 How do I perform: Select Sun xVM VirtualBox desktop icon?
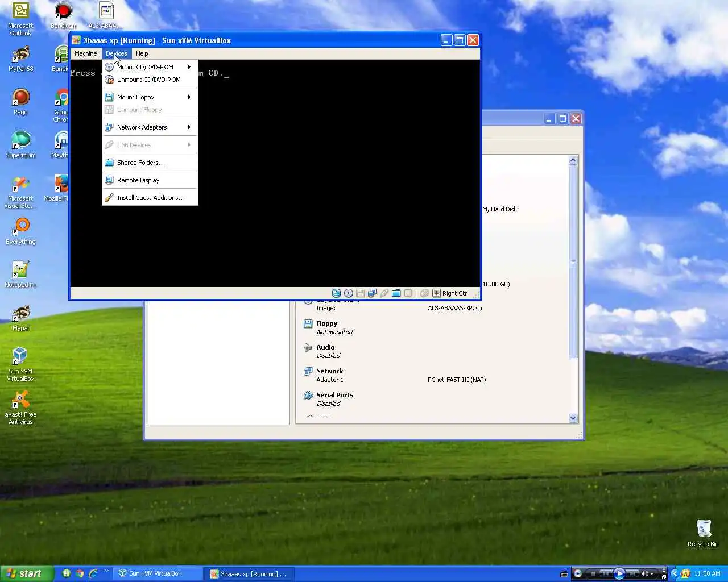coord(20,364)
